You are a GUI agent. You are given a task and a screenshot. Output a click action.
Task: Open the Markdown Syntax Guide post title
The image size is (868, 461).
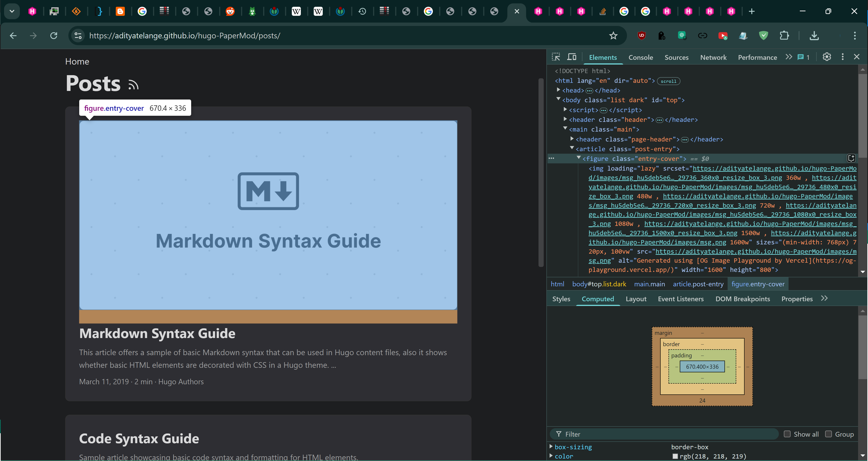[x=157, y=333]
